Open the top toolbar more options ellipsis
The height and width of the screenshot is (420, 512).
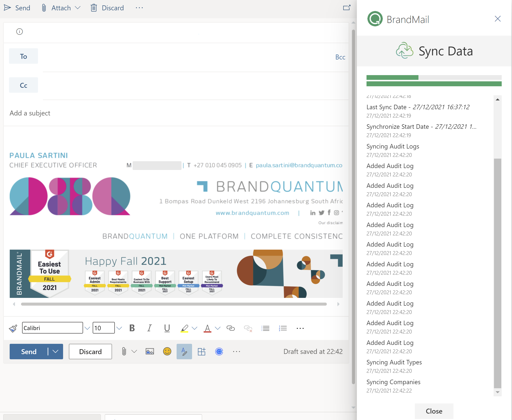point(139,8)
